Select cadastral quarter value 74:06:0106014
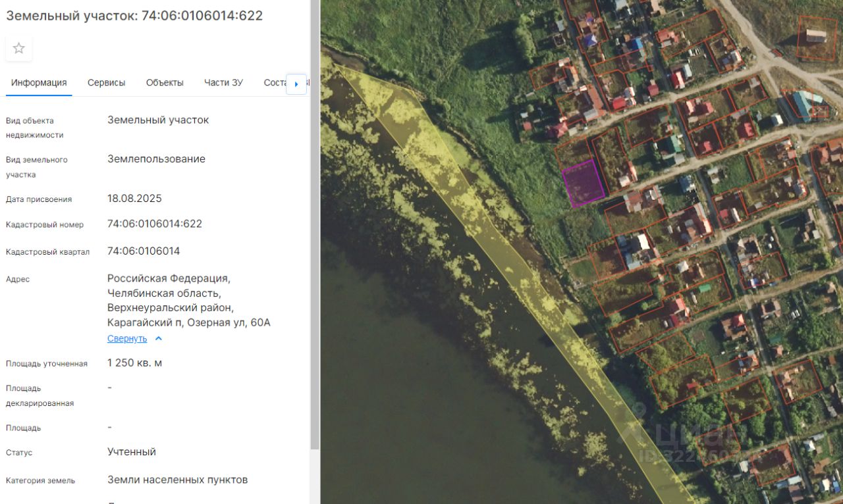The image size is (843, 504). [x=144, y=251]
